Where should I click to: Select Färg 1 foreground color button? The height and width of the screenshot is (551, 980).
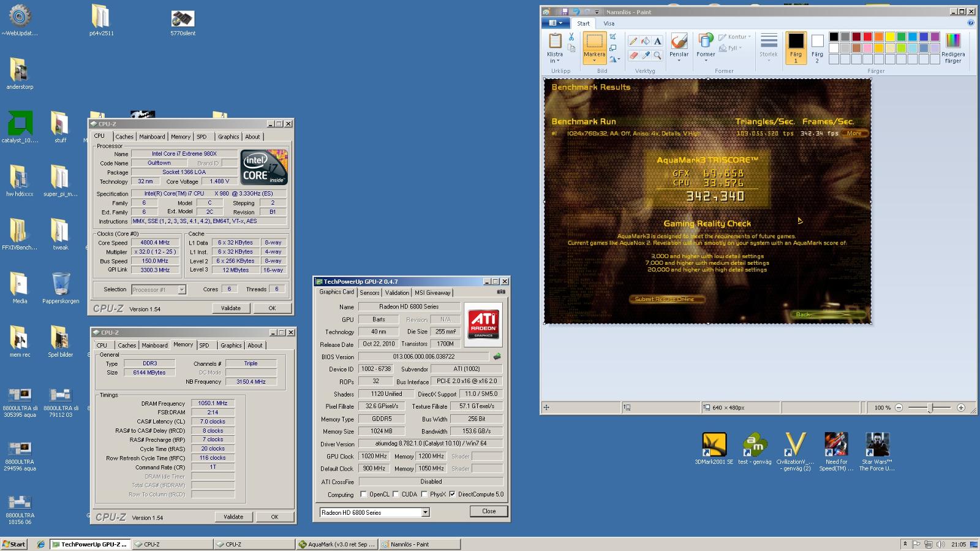796,48
